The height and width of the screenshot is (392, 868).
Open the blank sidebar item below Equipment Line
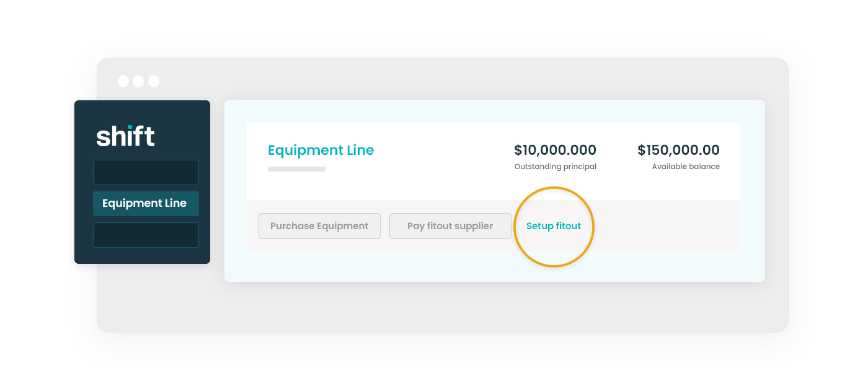146,235
